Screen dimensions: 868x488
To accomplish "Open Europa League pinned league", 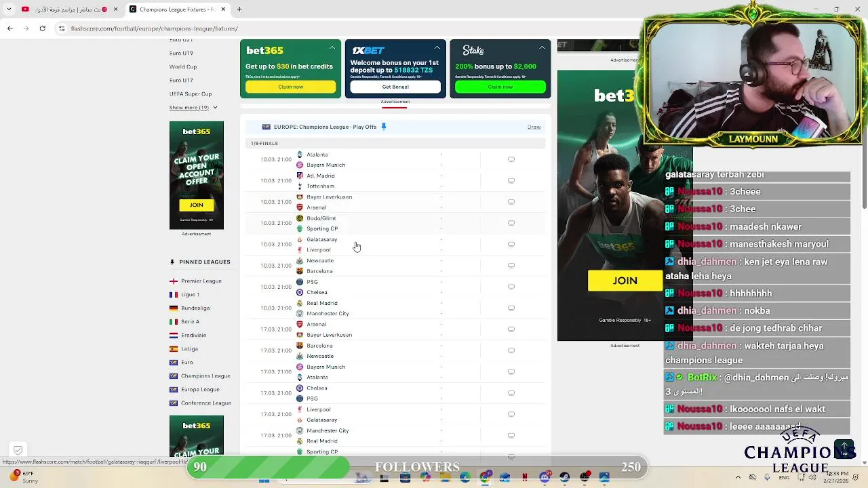I will point(200,389).
